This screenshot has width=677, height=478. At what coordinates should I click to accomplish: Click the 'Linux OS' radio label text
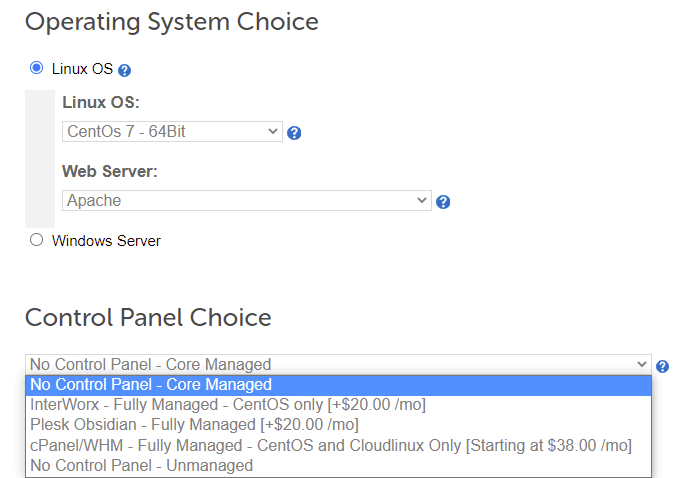click(82, 70)
